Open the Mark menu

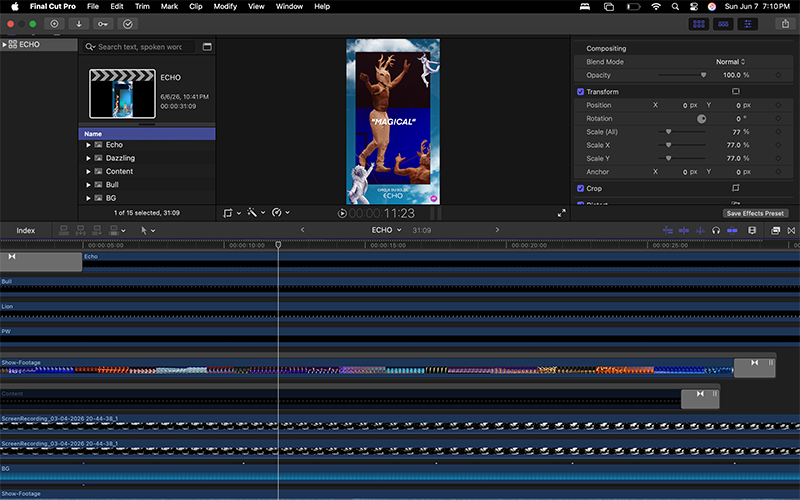click(169, 6)
